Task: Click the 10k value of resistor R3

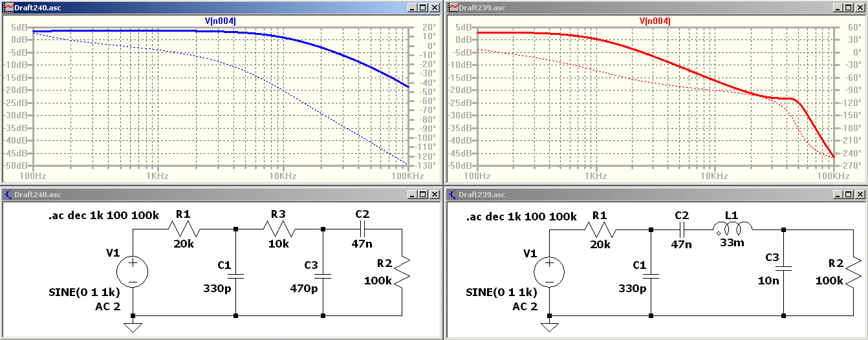Action: click(x=278, y=245)
